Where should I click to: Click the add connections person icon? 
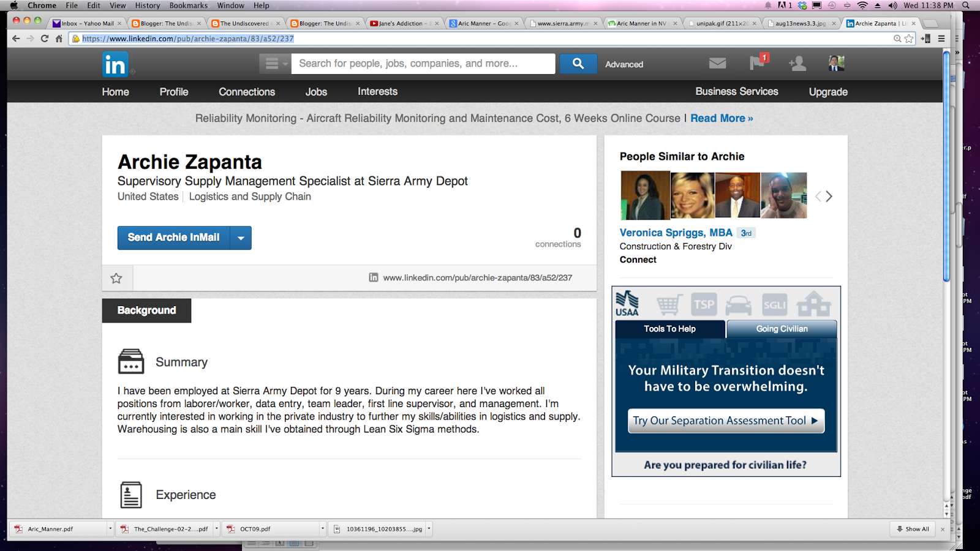pyautogui.click(x=797, y=63)
